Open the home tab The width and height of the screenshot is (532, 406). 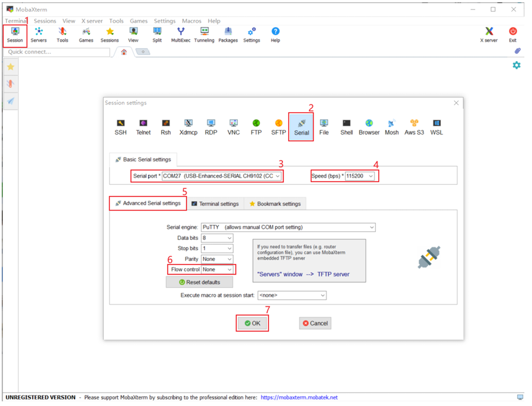coord(124,52)
